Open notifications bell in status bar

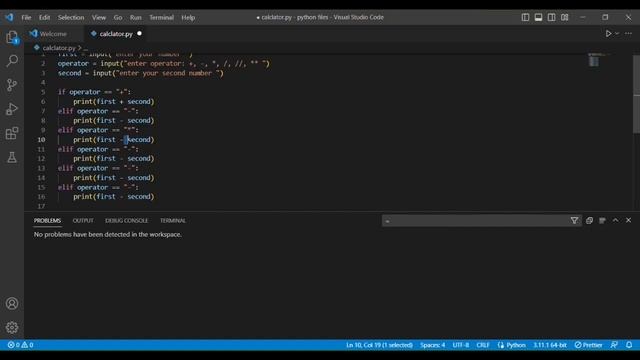(629, 345)
